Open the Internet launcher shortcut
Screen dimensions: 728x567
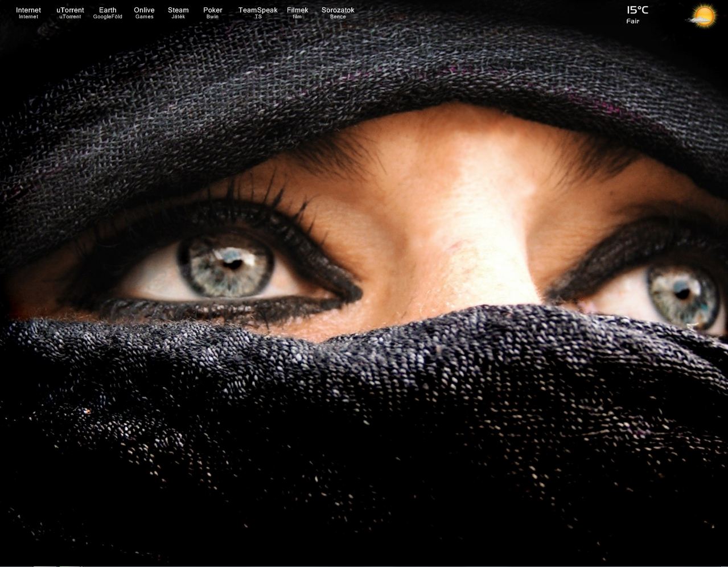click(x=28, y=13)
